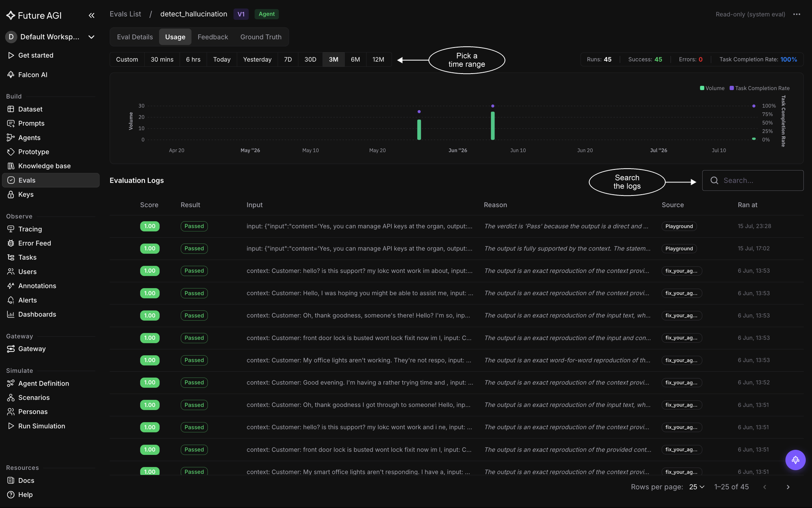Expand the Default Workspace switcher
The width and height of the screenshot is (812, 508).
pyautogui.click(x=51, y=37)
